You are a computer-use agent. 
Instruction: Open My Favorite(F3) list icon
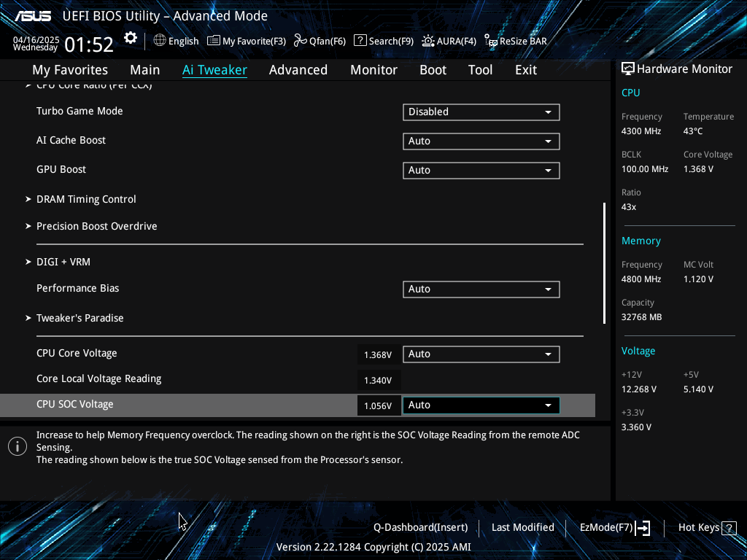[214, 41]
